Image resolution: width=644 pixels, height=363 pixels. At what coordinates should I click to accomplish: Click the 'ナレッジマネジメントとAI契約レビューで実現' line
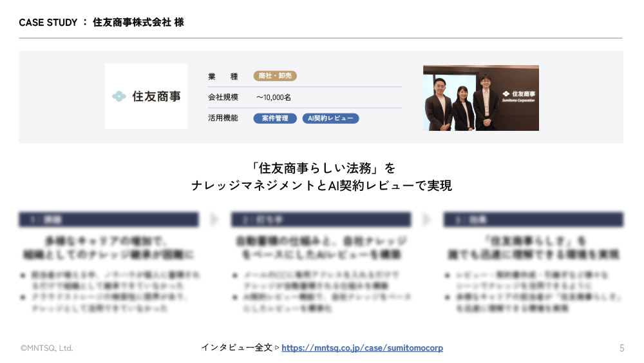tap(321, 186)
